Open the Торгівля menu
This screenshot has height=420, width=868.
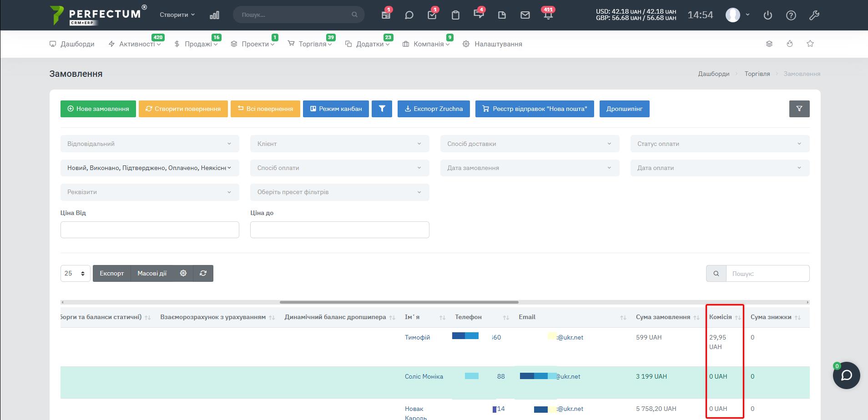313,44
